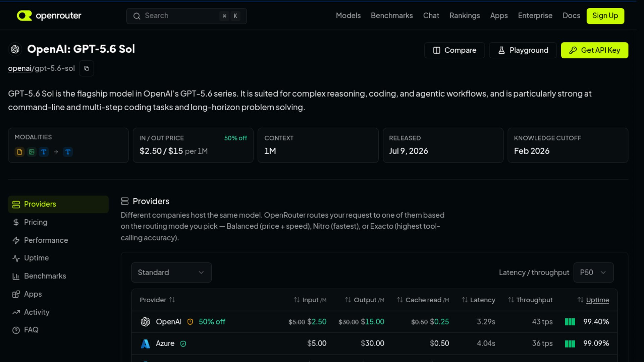Screen dimensions: 644x362
Task: Click the Azure uptime bars indicator
Action: pyautogui.click(x=570, y=344)
